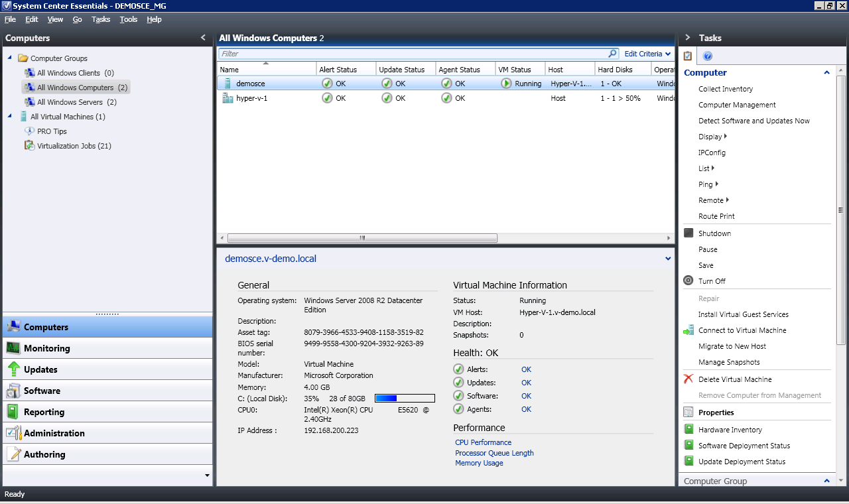This screenshot has width=849, height=504.
Task: Collapse the Computer Groups tree node
Action: 10,58
